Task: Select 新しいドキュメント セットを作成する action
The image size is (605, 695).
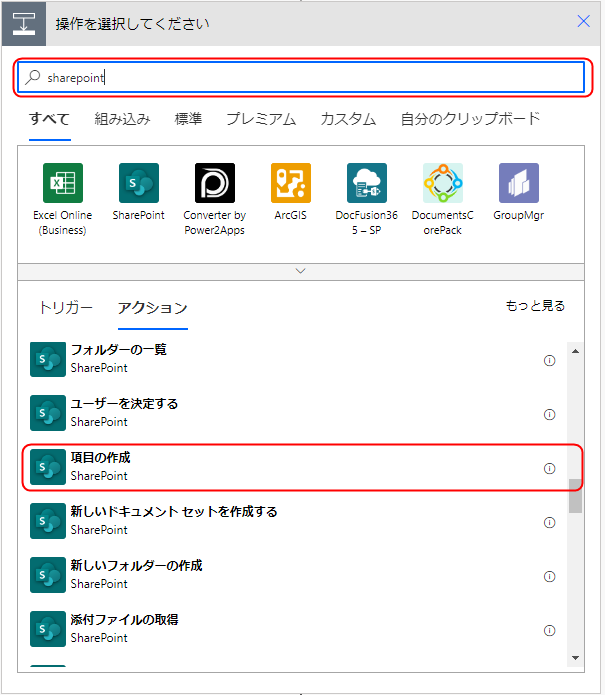Action: click(292, 521)
